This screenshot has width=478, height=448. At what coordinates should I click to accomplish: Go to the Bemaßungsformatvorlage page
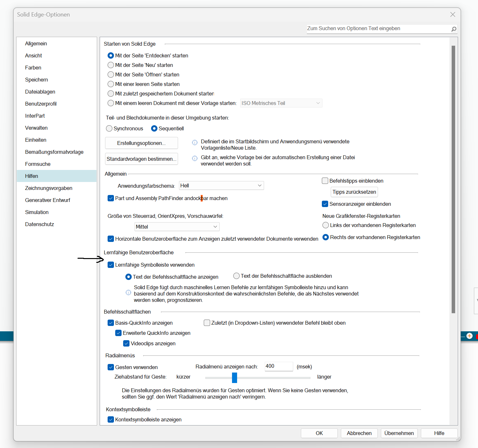pyautogui.click(x=56, y=152)
